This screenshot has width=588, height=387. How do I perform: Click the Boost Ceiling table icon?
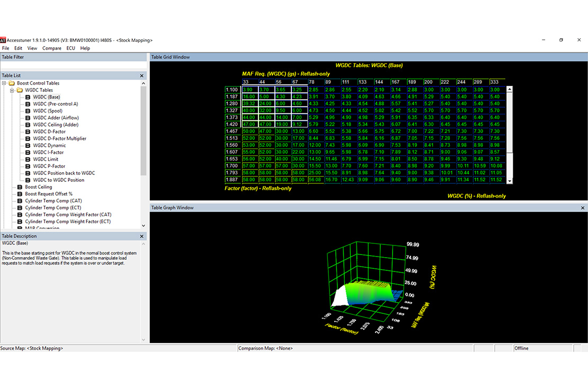tap(20, 187)
